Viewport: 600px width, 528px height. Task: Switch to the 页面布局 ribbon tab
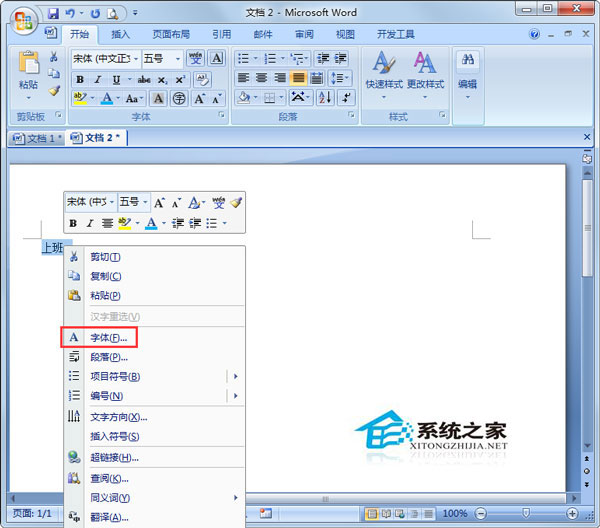(169, 34)
